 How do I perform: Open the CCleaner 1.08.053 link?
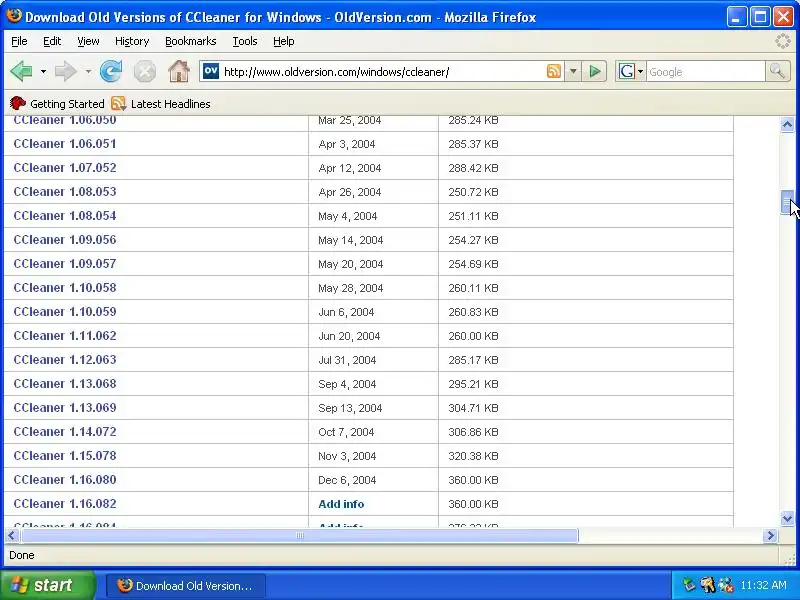65,192
